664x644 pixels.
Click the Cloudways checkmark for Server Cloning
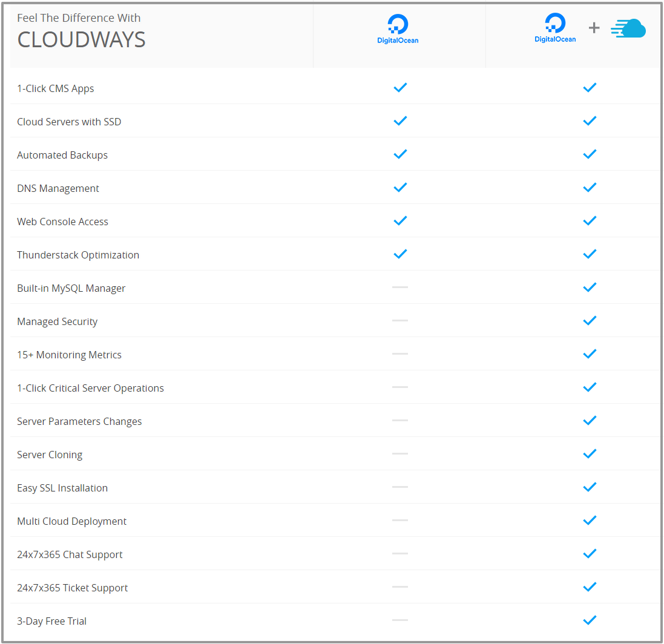coord(590,454)
